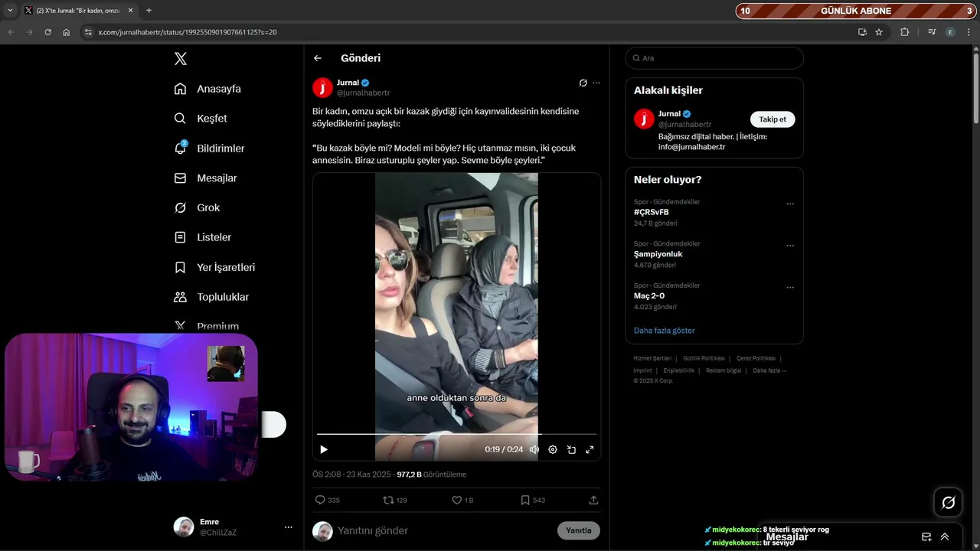The image size is (980, 551).
Task: Click the X logo in sidebar
Action: pyautogui.click(x=180, y=59)
